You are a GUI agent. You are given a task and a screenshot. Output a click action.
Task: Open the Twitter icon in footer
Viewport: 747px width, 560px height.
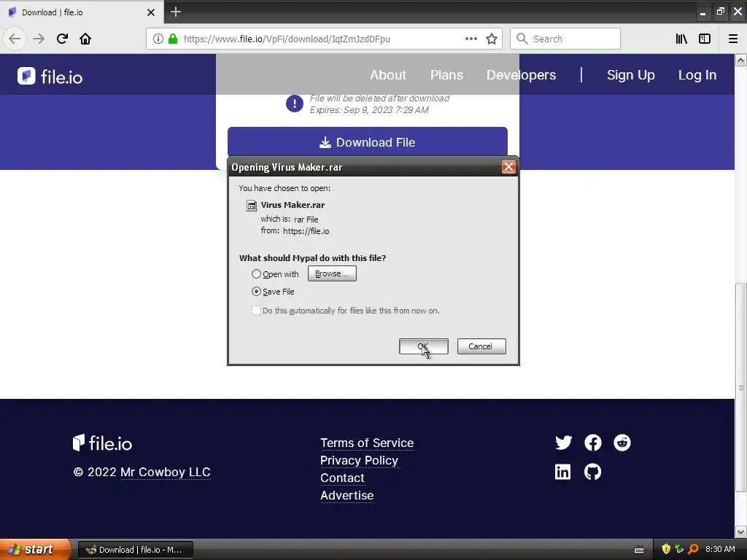(564, 443)
